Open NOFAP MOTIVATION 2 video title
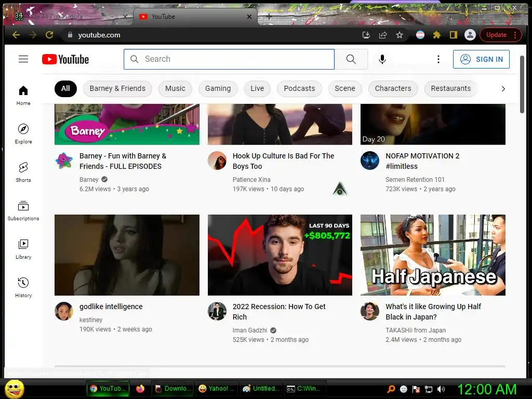The width and height of the screenshot is (532, 399). (x=422, y=161)
